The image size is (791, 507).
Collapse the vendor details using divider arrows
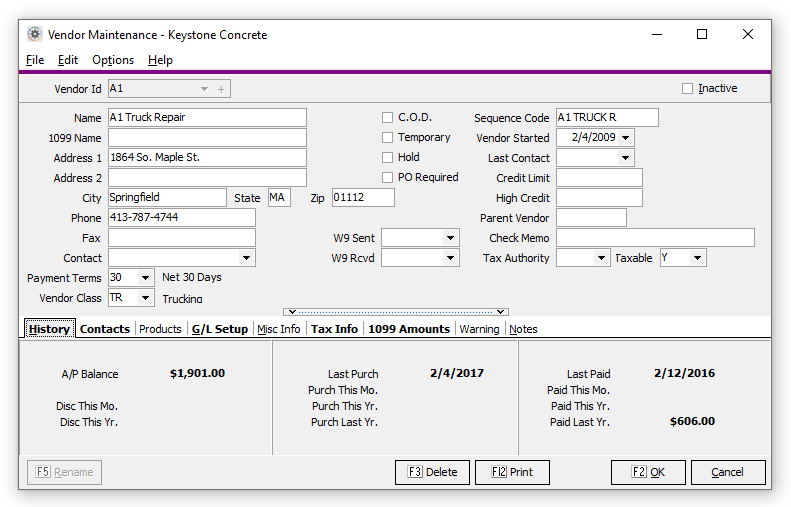pos(396,312)
